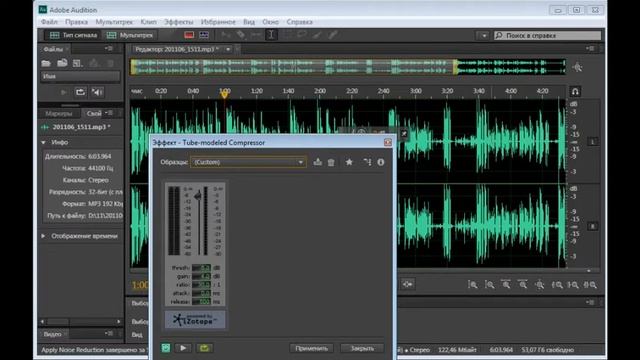The height and width of the screenshot is (360, 640).
Task: Click the threshold slider handle in compressor
Action: [198, 196]
